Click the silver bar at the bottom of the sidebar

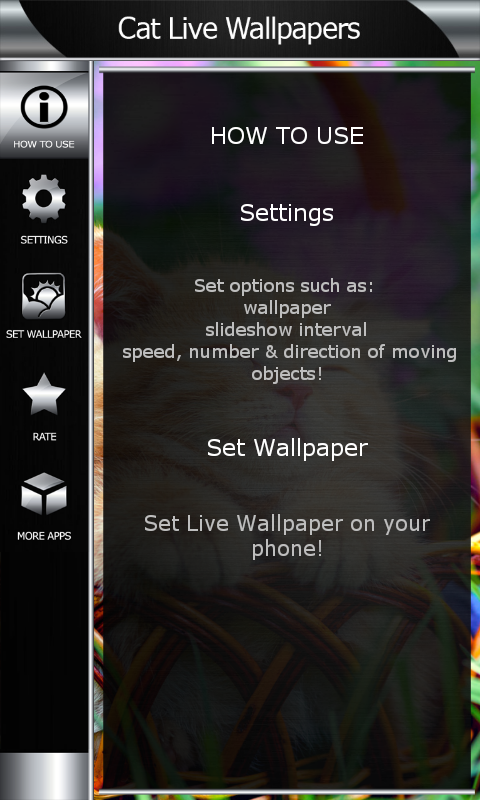44,776
